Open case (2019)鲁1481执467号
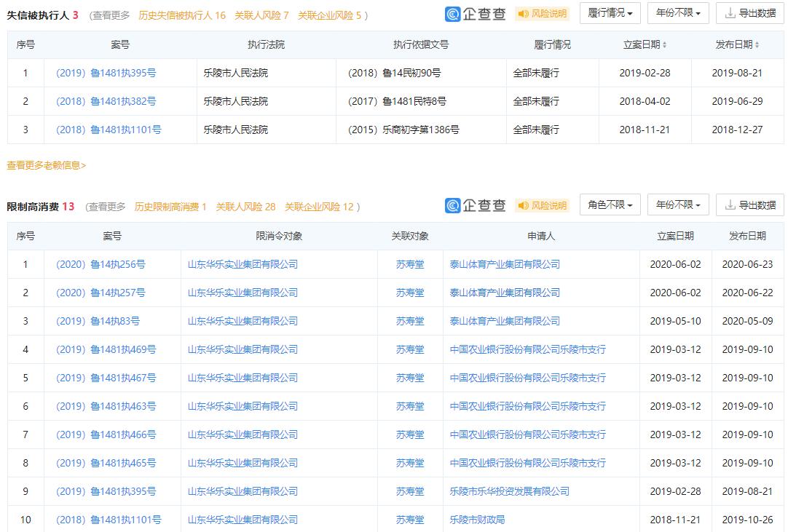 106,378
